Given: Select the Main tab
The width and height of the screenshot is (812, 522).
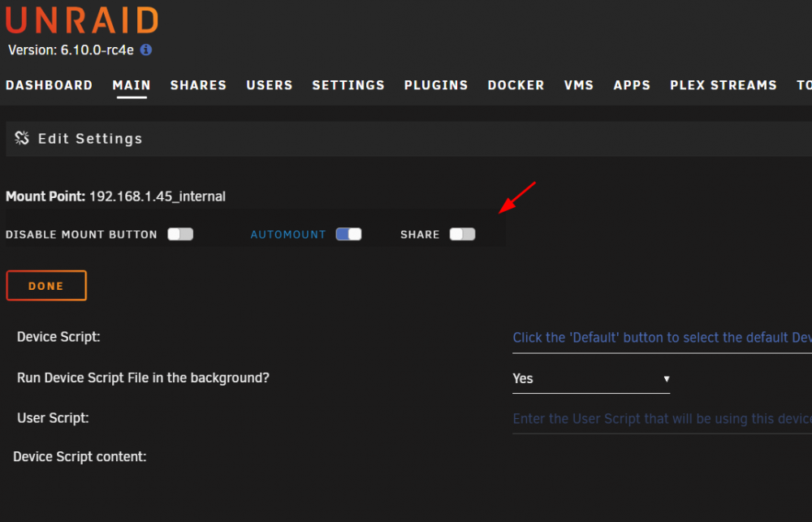Looking at the screenshot, I should click(x=132, y=85).
